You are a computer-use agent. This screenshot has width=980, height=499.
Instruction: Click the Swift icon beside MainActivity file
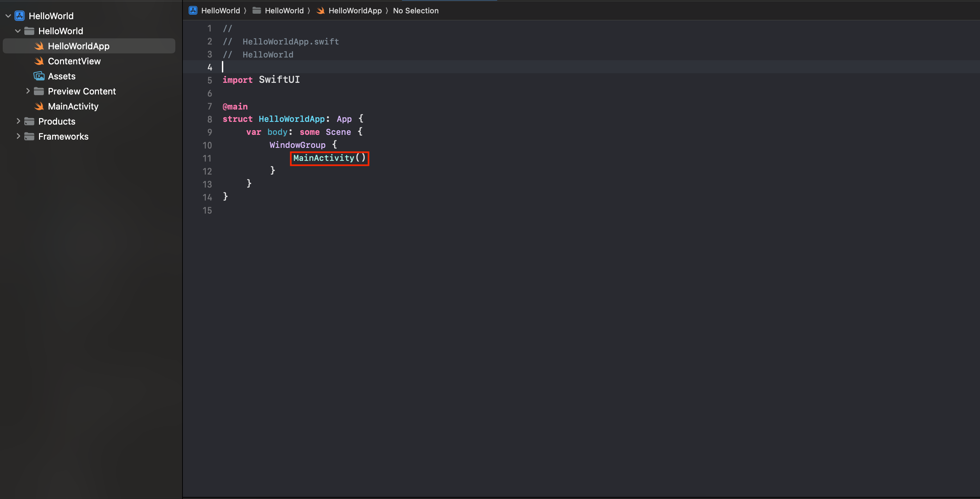click(x=39, y=106)
